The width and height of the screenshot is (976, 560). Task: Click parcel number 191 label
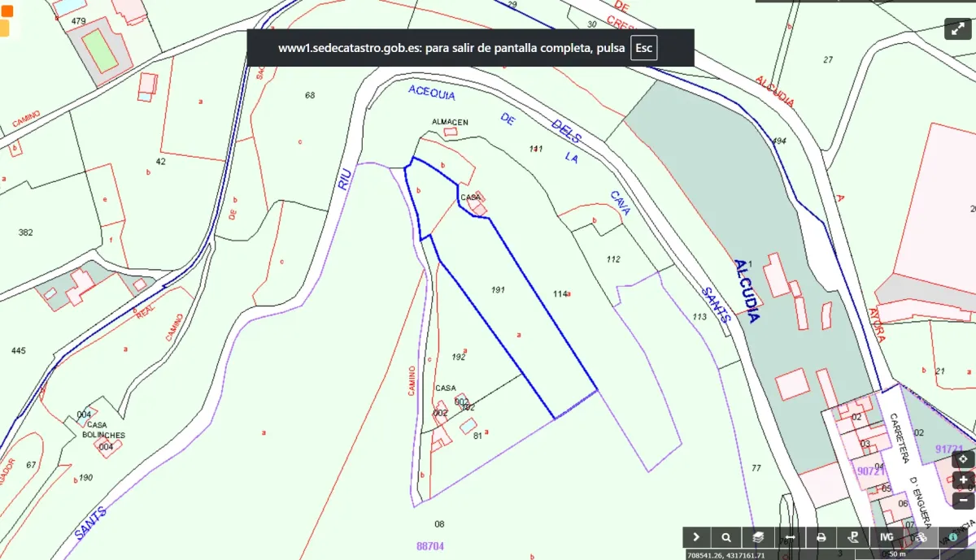tap(499, 289)
